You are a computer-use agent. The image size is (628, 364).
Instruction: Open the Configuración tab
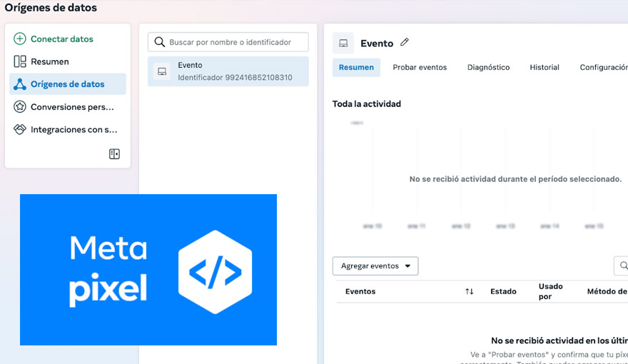(x=603, y=68)
